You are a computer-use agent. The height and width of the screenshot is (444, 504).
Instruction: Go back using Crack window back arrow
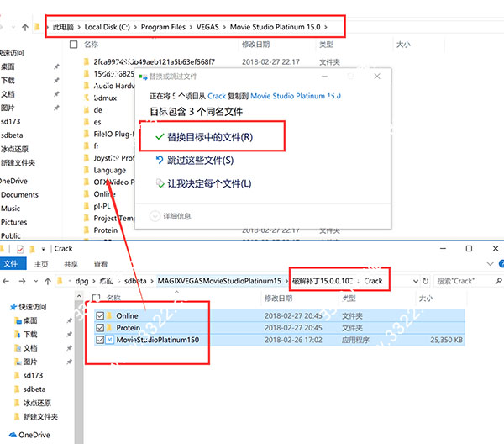6,281
